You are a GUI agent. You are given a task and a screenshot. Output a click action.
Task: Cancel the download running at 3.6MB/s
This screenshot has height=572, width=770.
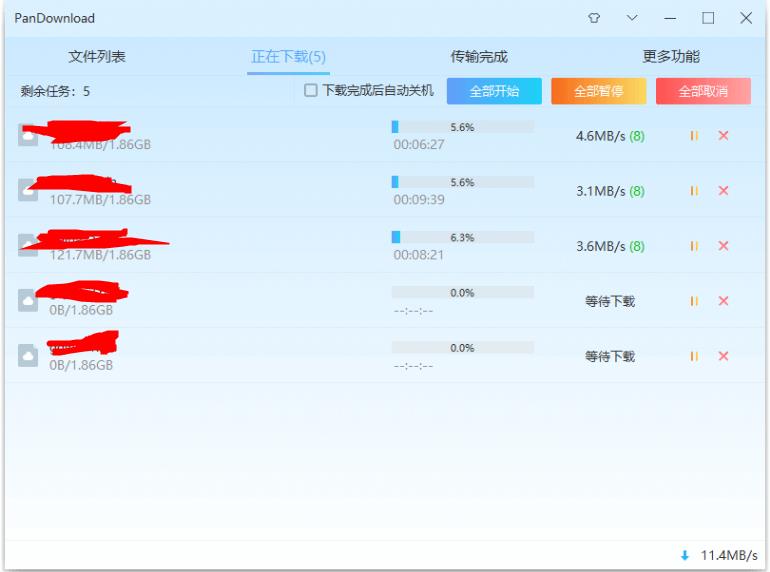723,245
